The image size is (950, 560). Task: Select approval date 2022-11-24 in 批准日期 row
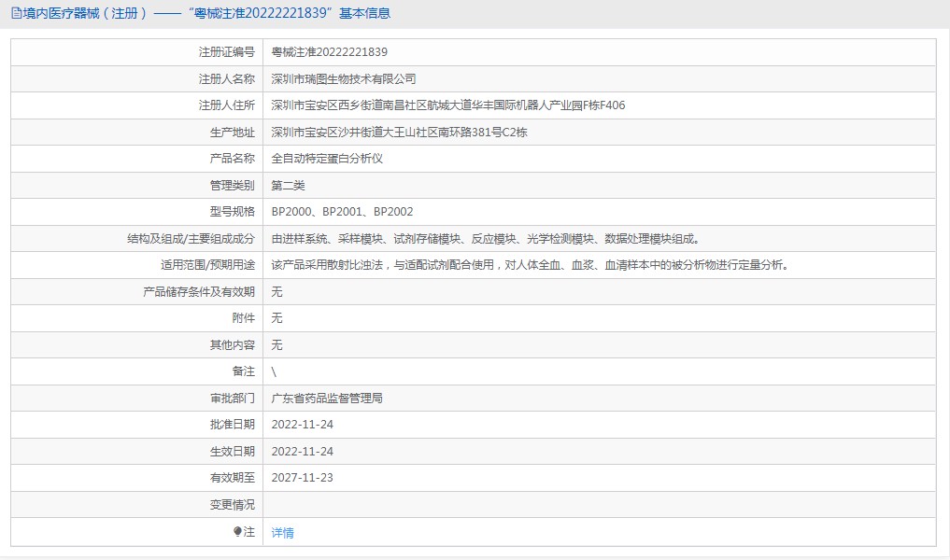point(303,425)
